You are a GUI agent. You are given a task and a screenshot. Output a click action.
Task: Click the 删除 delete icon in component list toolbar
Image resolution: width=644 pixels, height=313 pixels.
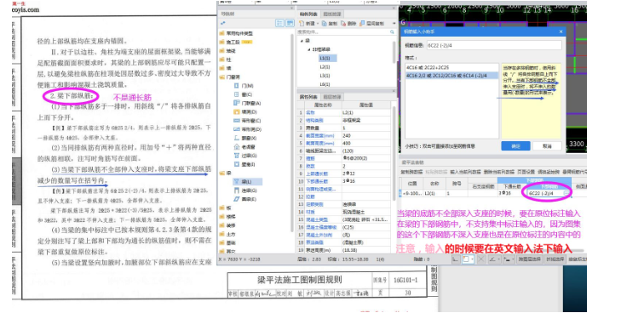coord(342,23)
